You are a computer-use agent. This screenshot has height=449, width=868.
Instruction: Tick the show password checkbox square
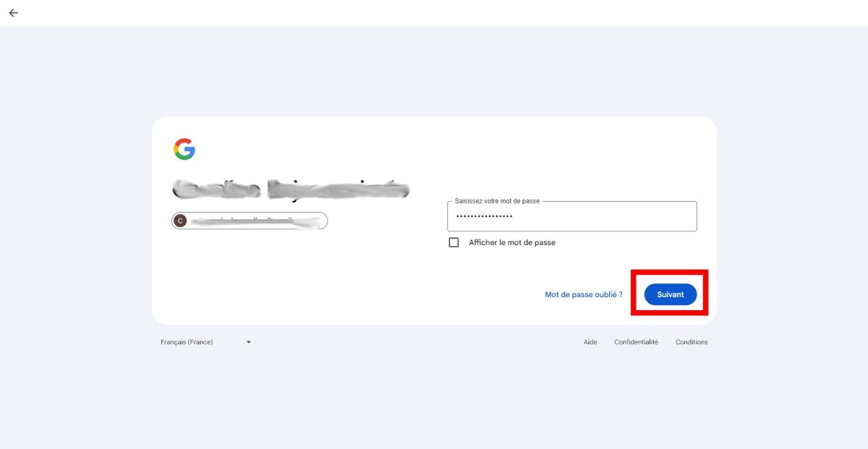coord(454,243)
